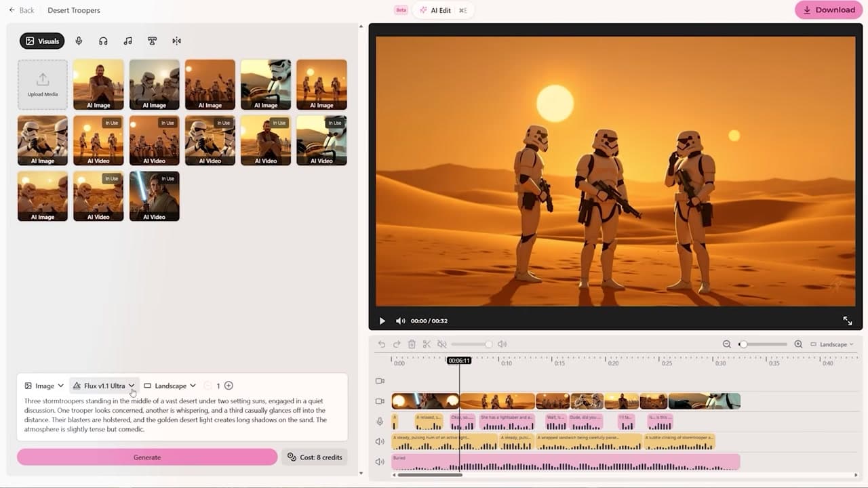
Task: Click the timeline scrollbar right arrow
Action: [x=855, y=474]
